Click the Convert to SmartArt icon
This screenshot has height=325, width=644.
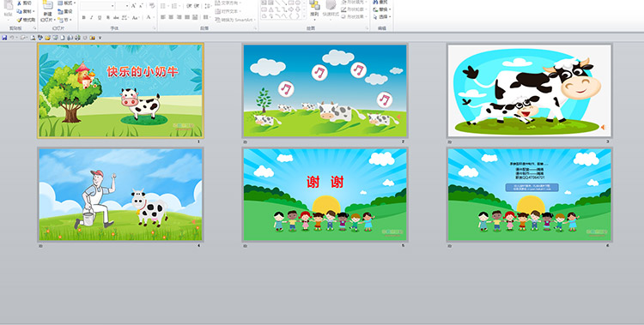[218, 20]
